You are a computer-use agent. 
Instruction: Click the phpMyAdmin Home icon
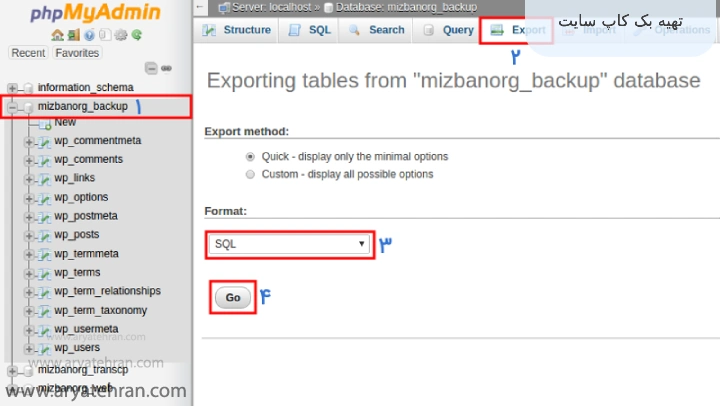click(x=58, y=34)
